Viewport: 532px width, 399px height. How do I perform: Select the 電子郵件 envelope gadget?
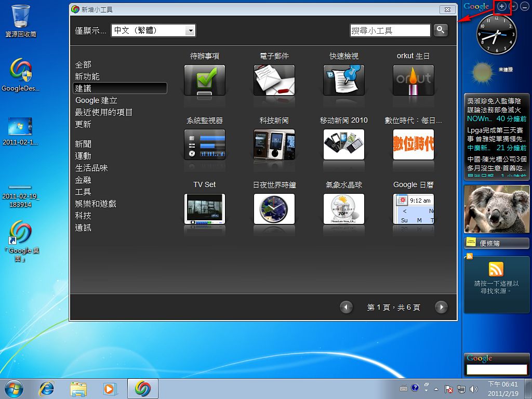pyautogui.click(x=274, y=80)
